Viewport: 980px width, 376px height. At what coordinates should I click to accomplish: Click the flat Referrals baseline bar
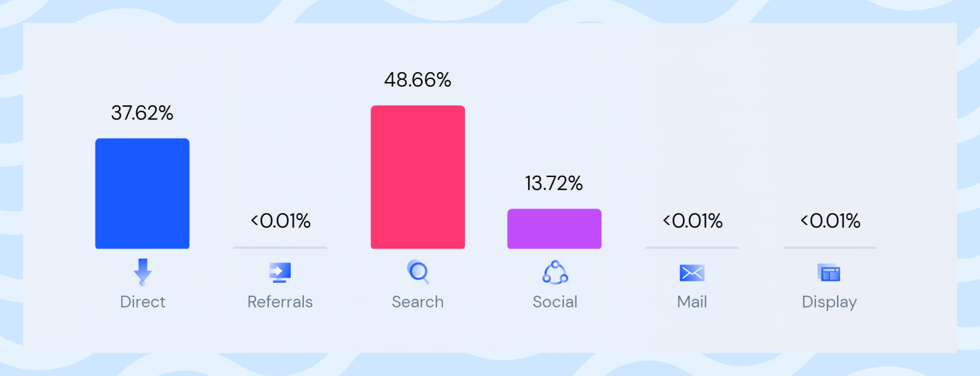280,248
